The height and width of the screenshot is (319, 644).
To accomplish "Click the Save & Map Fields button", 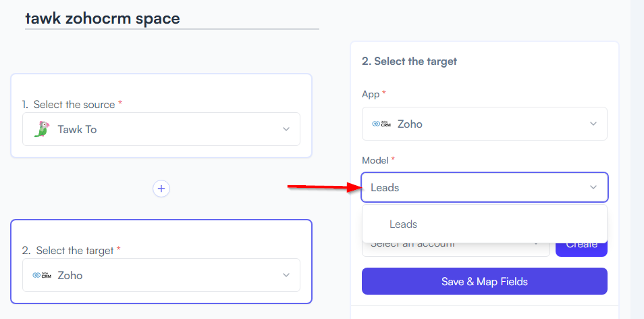I will click(485, 281).
